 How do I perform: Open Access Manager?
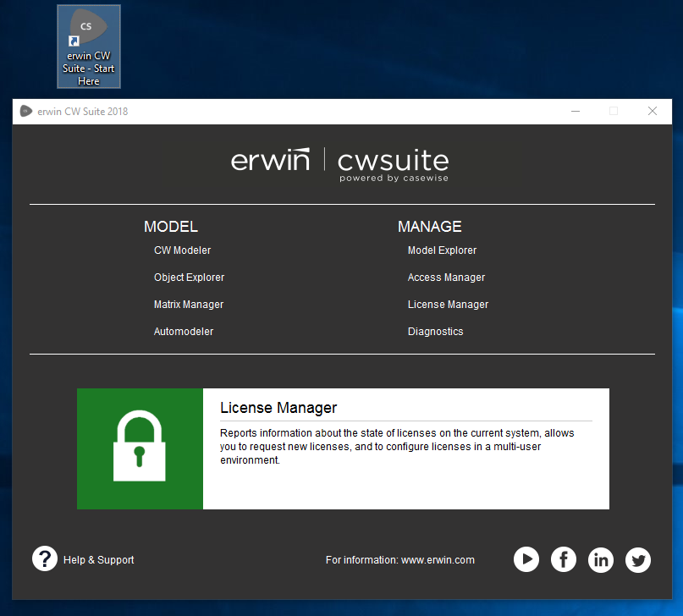tap(446, 278)
